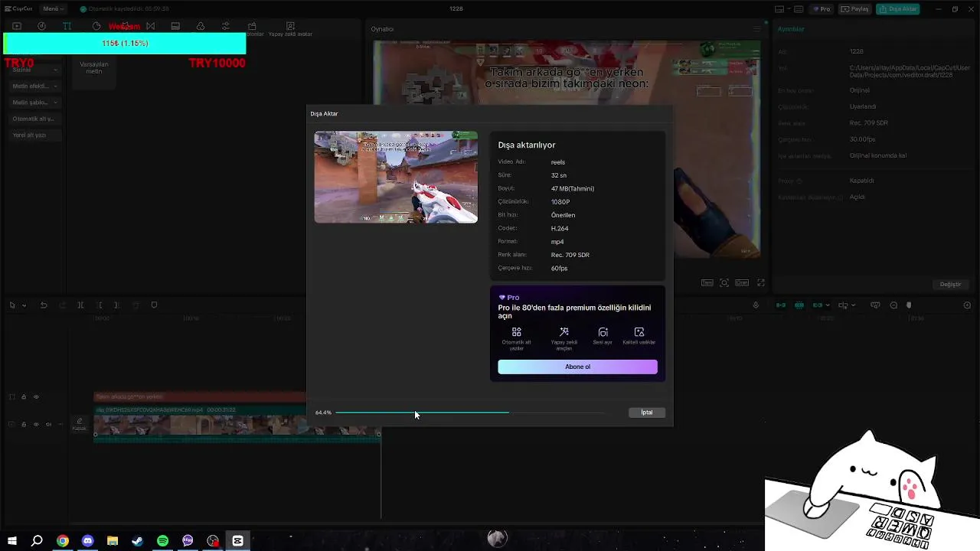Toggle lock on the text track
This screenshot has height=551, width=980.
coord(24,397)
